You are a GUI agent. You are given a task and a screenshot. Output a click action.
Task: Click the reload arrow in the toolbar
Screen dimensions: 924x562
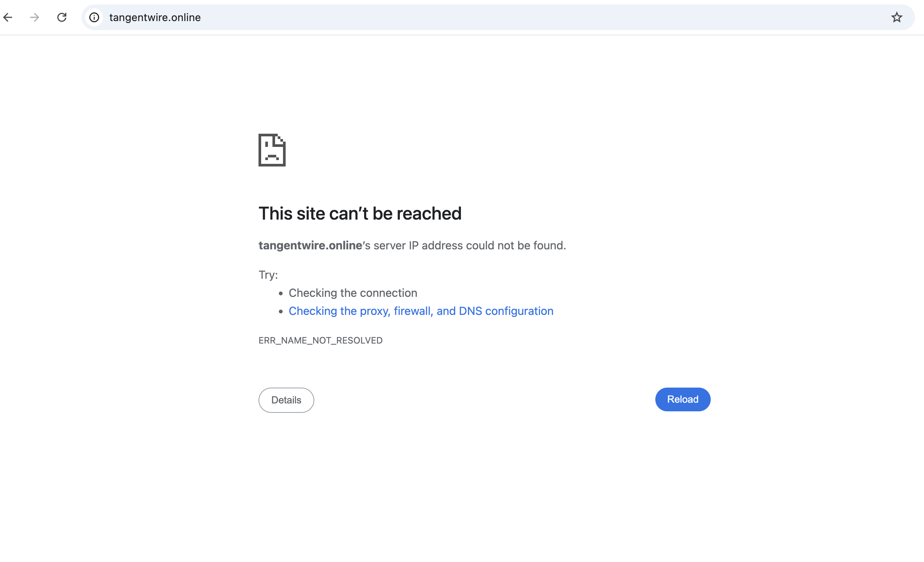tap(62, 17)
